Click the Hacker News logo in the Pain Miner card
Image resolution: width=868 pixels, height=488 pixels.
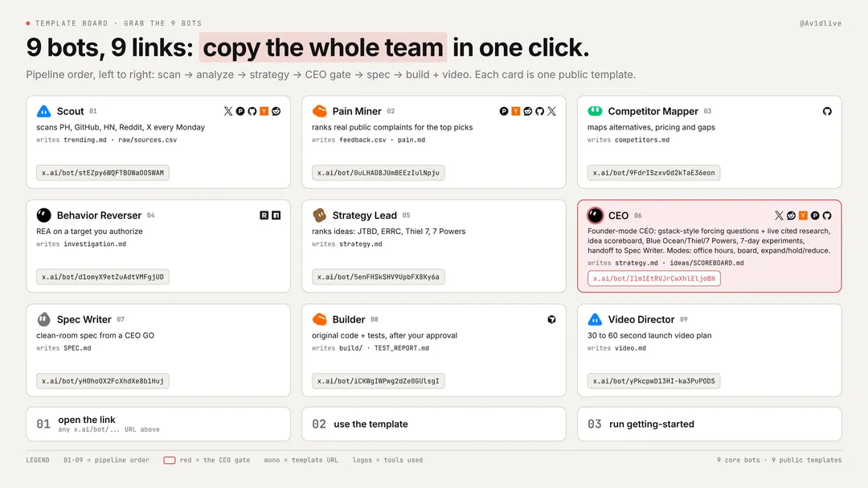[x=516, y=111]
